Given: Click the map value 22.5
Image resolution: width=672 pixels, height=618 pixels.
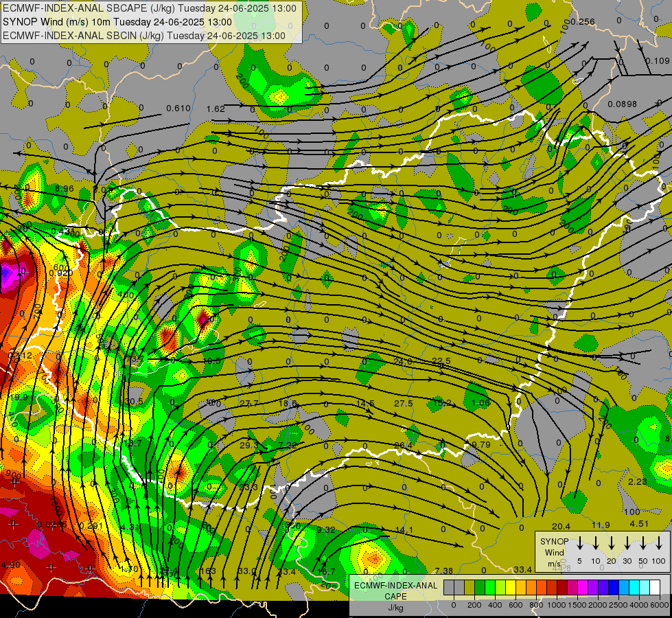Looking at the screenshot, I should [x=441, y=360].
